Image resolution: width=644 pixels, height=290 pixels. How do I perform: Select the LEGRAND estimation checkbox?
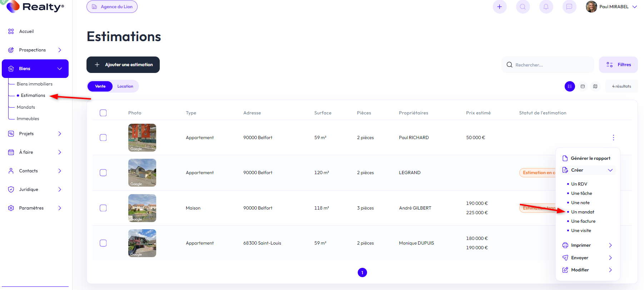click(103, 173)
